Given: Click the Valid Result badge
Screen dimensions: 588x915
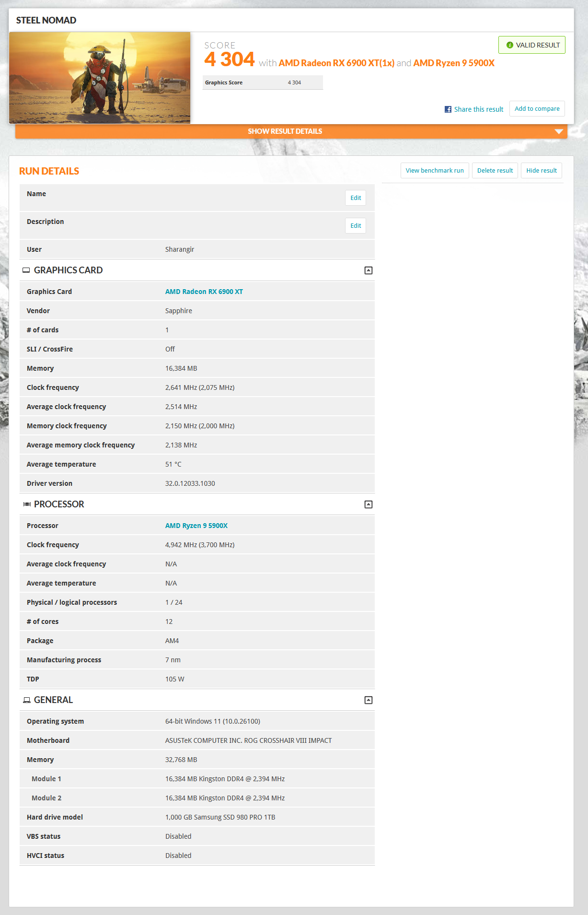Looking at the screenshot, I should pos(532,45).
